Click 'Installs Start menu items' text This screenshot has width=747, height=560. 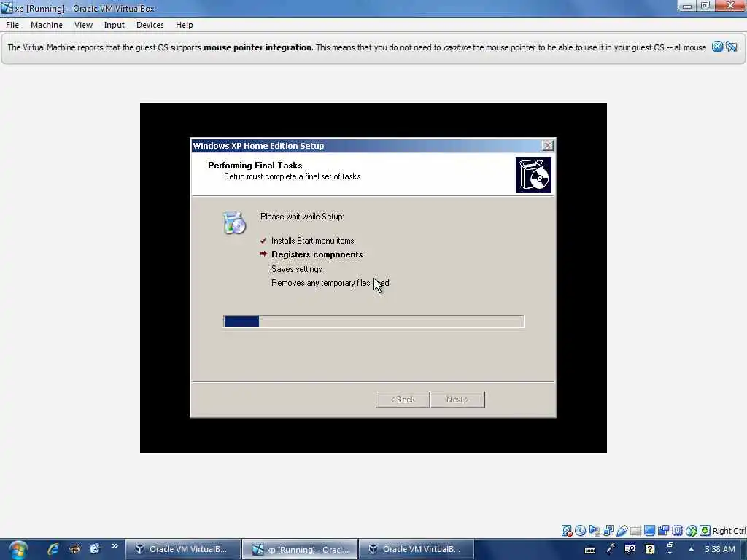point(312,241)
